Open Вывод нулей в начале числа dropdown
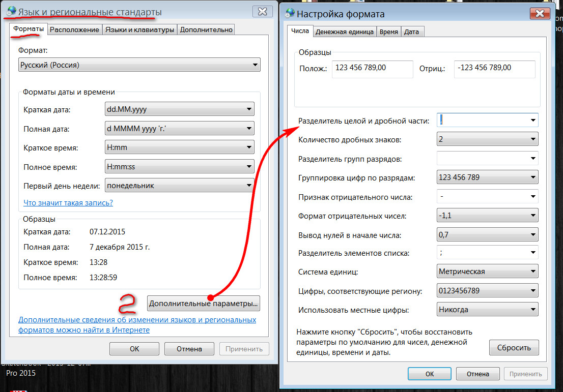Image resolution: width=563 pixels, height=392 pixels. click(487, 234)
